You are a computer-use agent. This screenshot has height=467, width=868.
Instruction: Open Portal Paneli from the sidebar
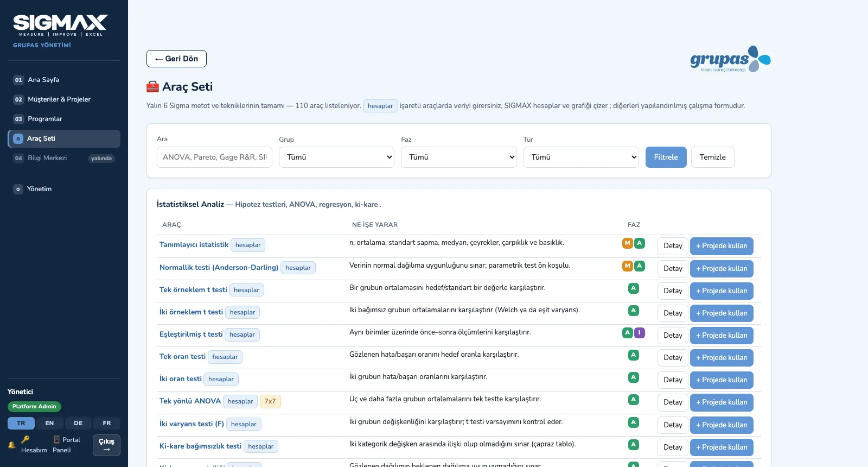[66, 445]
